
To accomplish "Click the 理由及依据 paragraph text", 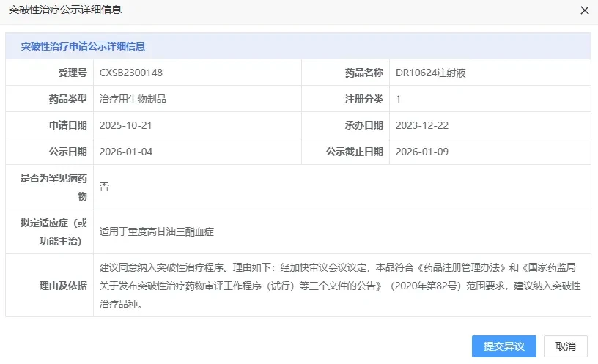I will tap(340, 286).
